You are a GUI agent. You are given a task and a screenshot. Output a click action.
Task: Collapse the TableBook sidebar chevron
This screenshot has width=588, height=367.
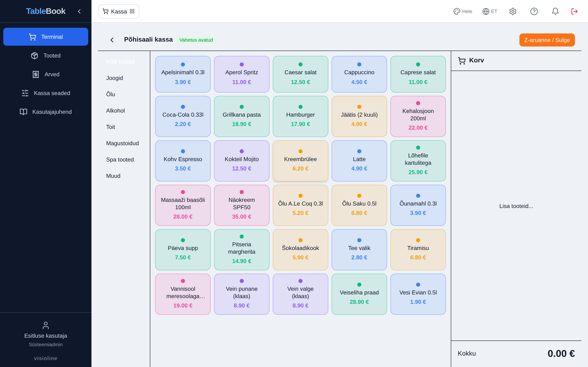[79, 11]
